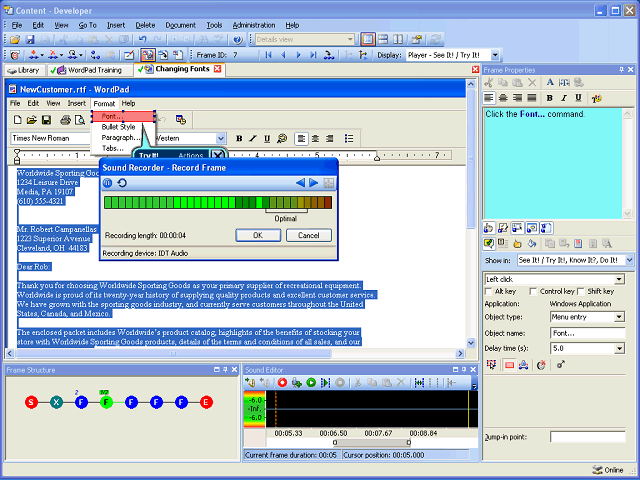Screen dimensions: 640x480
Task: Click the Print icon in WordPad toolbar
Action: click(x=65, y=120)
